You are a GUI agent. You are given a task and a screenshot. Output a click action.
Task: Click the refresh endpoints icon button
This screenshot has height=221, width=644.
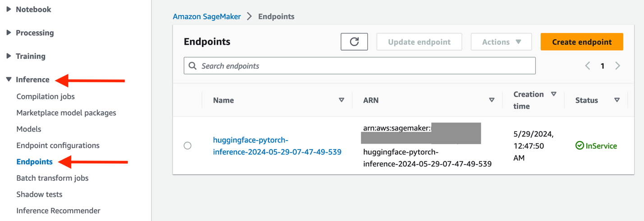(354, 42)
